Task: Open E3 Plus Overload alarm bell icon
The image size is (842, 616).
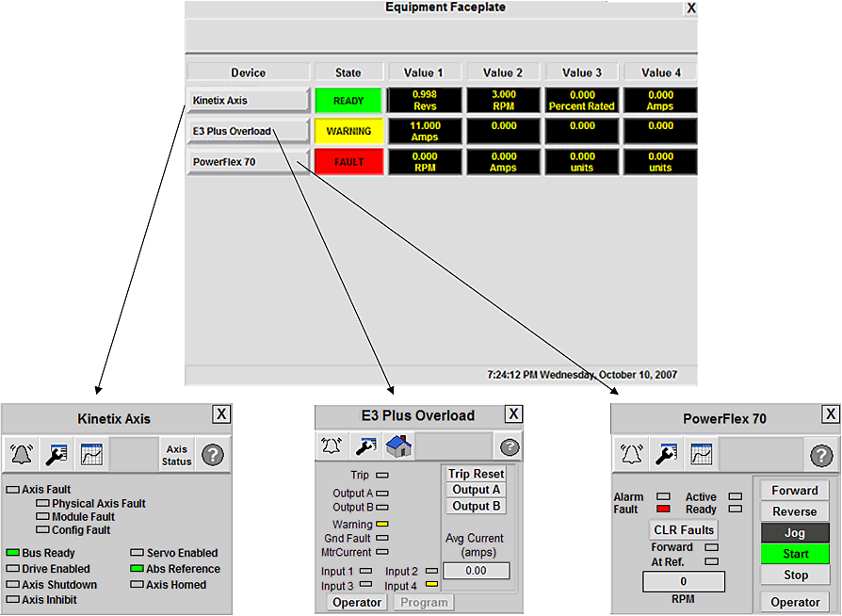Action: (x=332, y=446)
